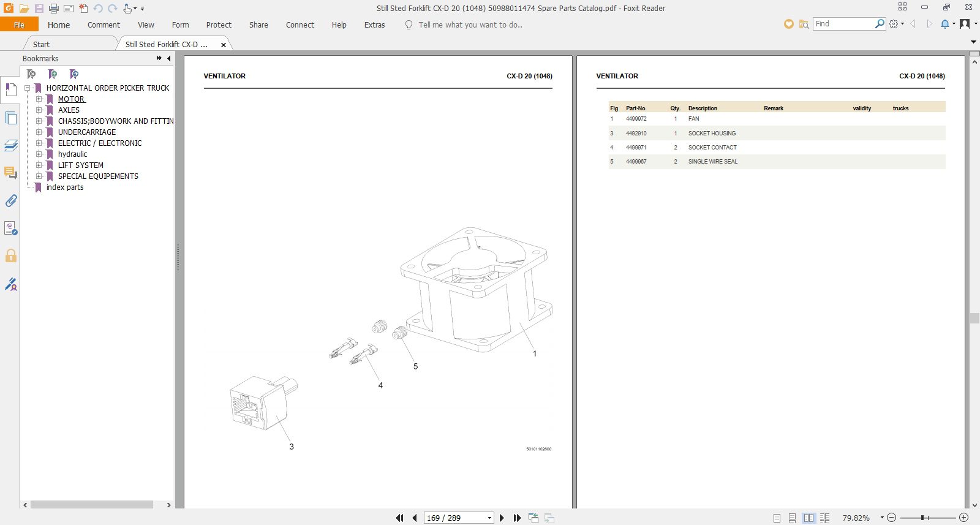
Task: Redo the last action
Action: click(x=112, y=9)
